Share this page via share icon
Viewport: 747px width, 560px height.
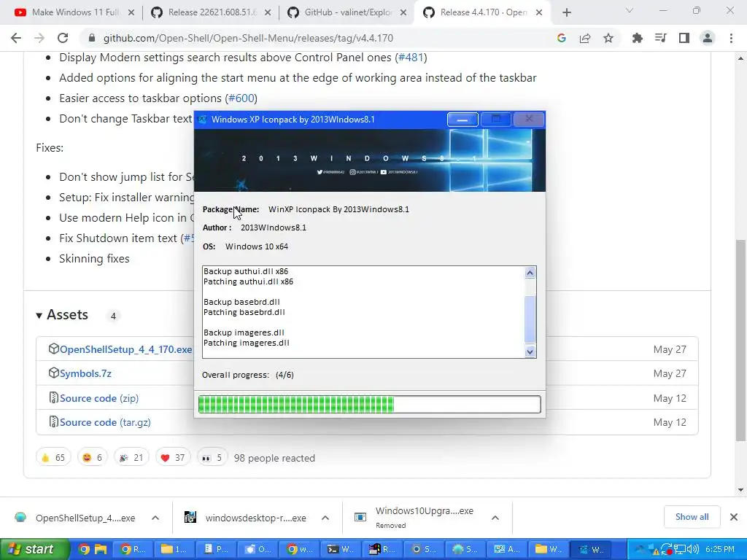point(585,38)
